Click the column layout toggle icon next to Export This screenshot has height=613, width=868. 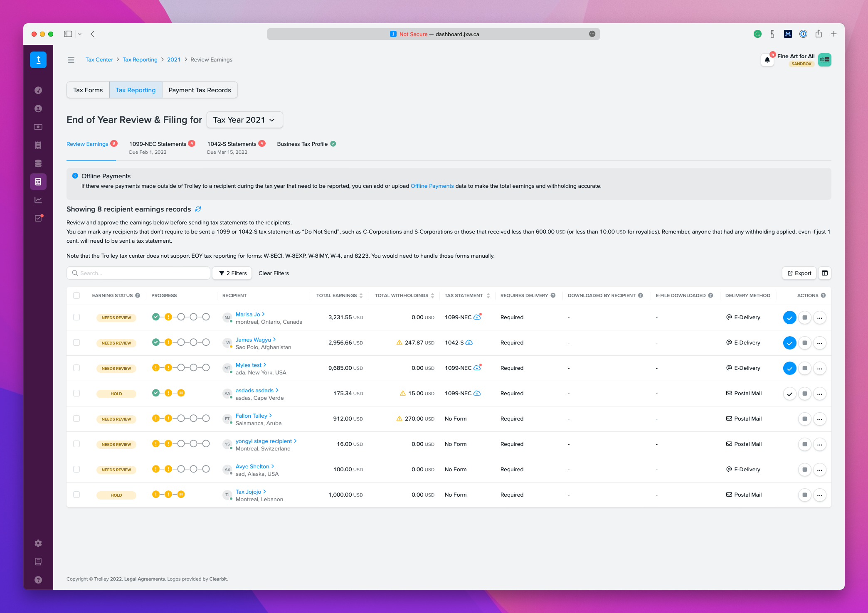tap(825, 273)
